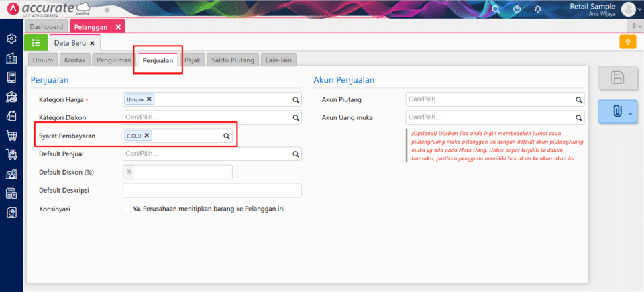Click the Retail Sample company name
The width and height of the screenshot is (644, 292).
point(592,6)
